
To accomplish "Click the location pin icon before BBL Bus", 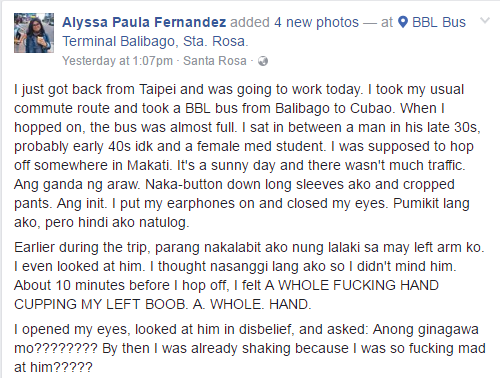I will click(x=403, y=22).
